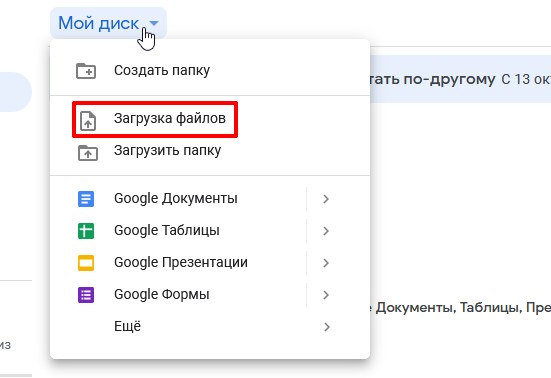This screenshot has height=378, width=551.
Task: Expand the Ещё submenu arrow
Action: pos(327,327)
